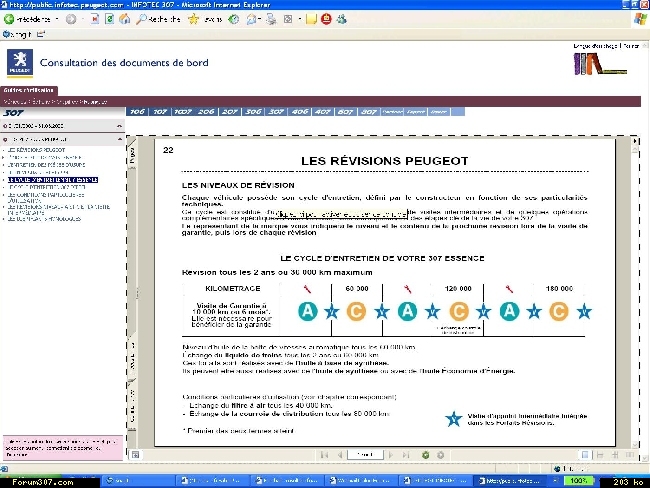The height and width of the screenshot is (488, 650).
Task: Click the pink notice box in sidebar
Action: coord(63,448)
